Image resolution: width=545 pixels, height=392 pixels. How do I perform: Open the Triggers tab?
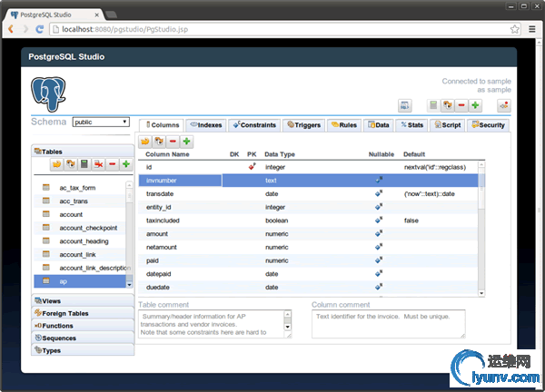pyautogui.click(x=303, y=125)
